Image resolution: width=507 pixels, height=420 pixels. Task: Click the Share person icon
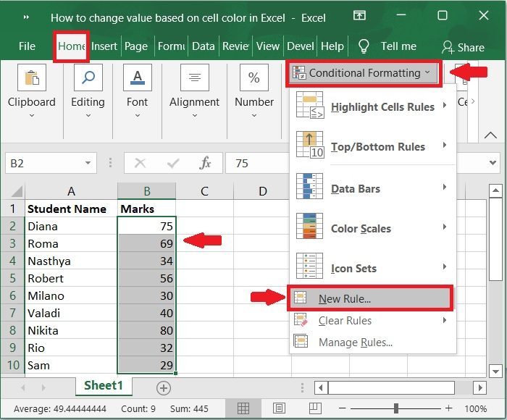448,47
